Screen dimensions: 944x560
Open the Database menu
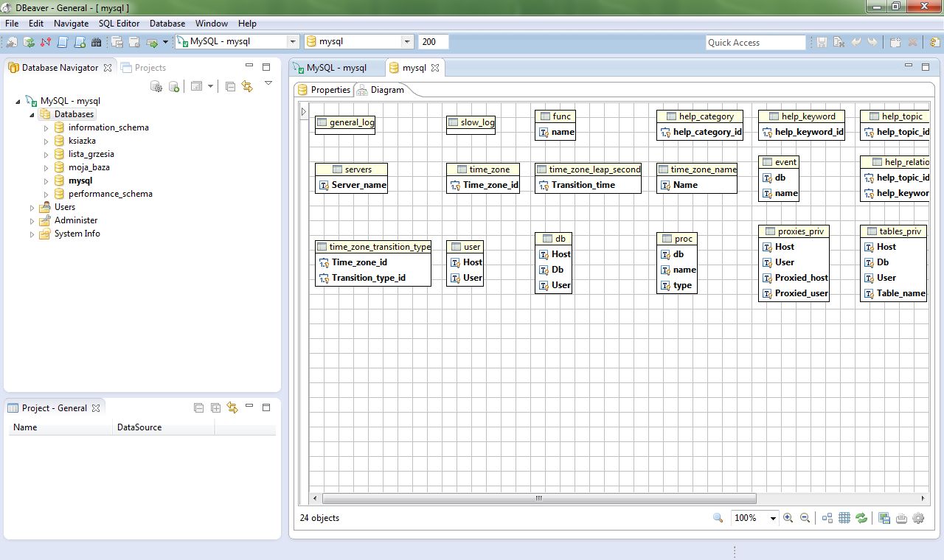(x=167, y=24)
